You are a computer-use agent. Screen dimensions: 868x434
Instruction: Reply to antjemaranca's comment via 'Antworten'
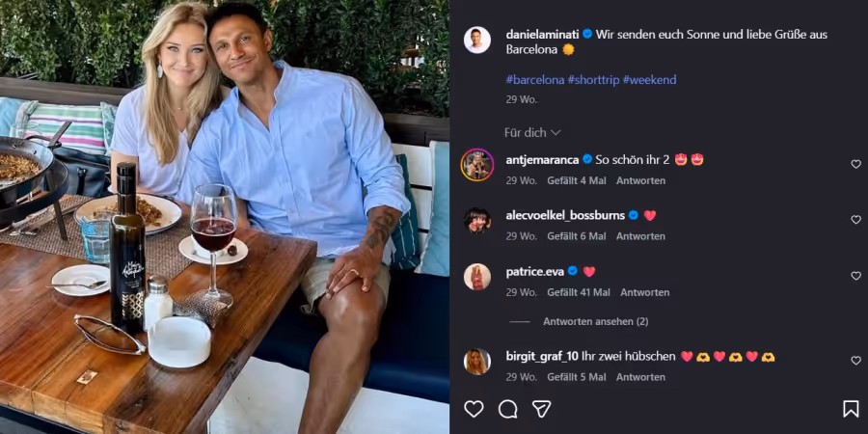click(641, 180)
